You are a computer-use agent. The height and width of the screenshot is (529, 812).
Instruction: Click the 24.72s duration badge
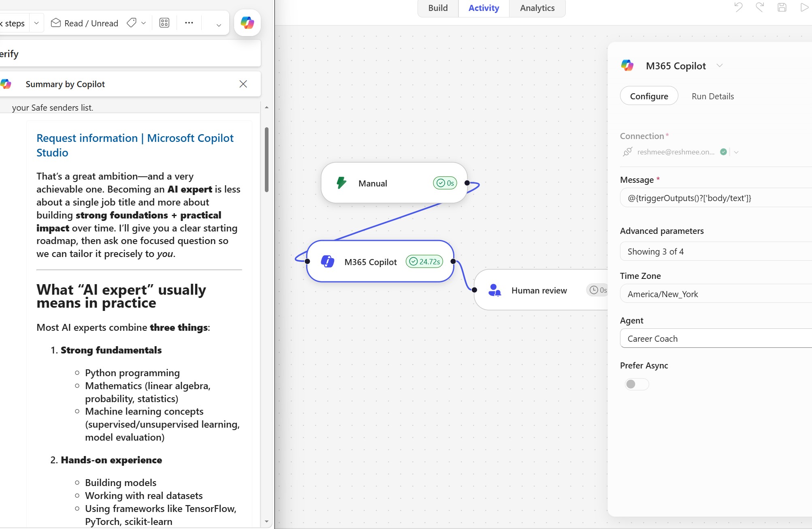pyautogui.click(x=424, y=262)
